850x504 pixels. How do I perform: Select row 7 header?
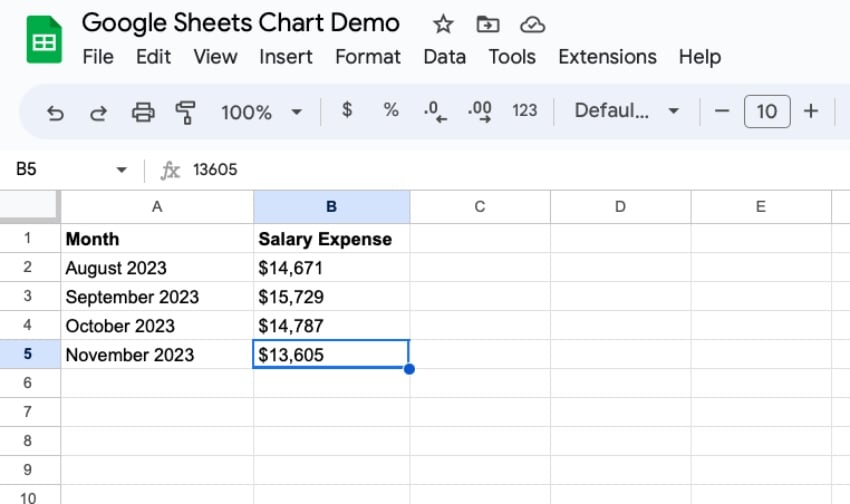click(30, 412)
